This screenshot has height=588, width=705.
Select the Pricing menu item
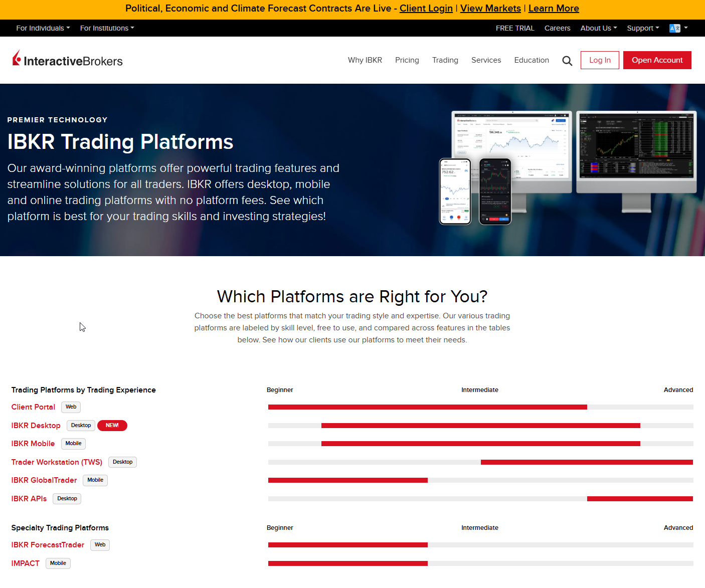[407, 60]
